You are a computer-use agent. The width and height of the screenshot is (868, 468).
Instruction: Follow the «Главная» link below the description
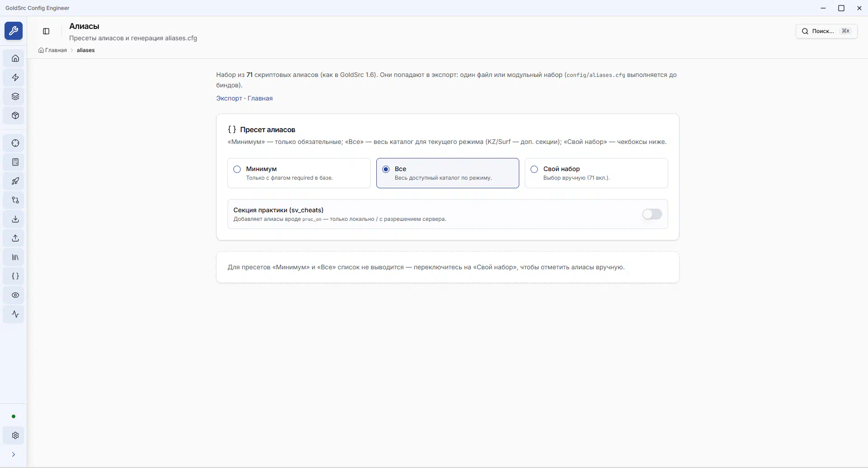[x=260, y=98]
